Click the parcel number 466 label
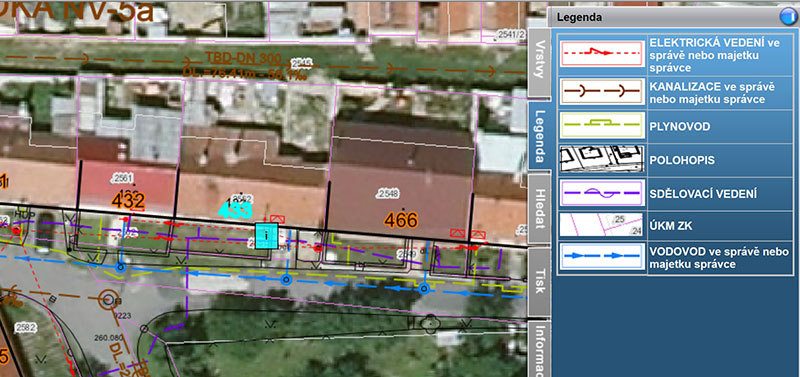 [401, 220]
